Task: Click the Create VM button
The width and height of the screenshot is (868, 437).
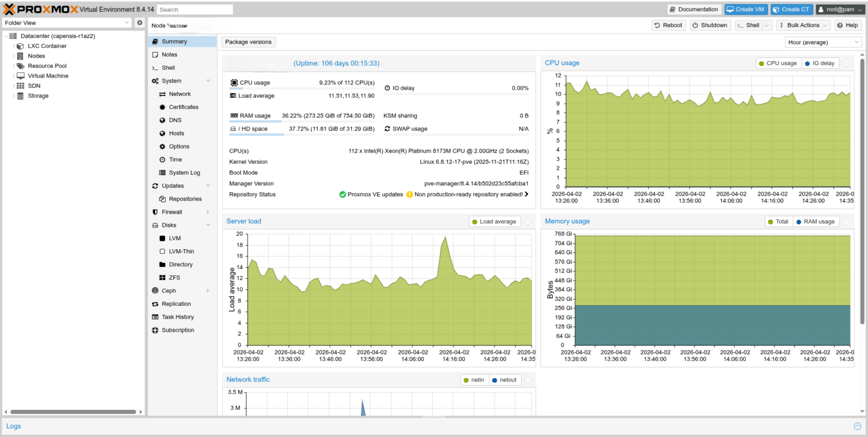Action: point(746,10)
